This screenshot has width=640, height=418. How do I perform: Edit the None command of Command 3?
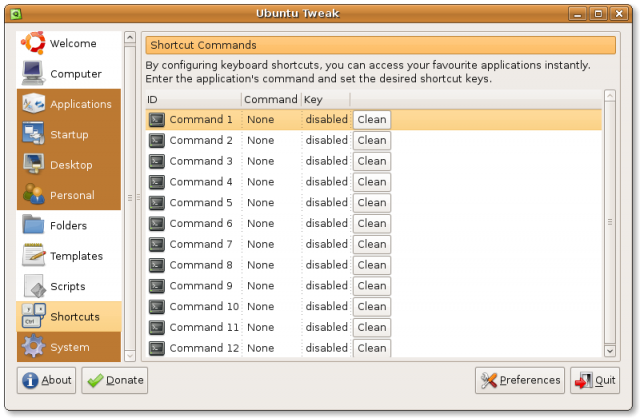click(x=261, y=161)
